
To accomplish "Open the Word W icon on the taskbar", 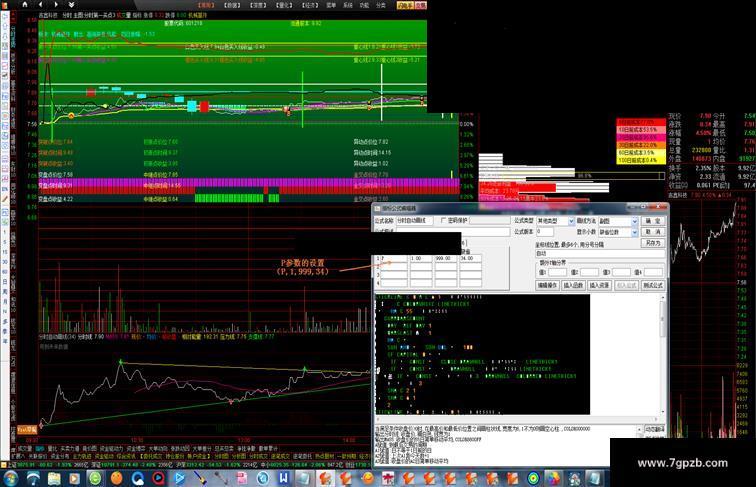I will click(284, 478).
